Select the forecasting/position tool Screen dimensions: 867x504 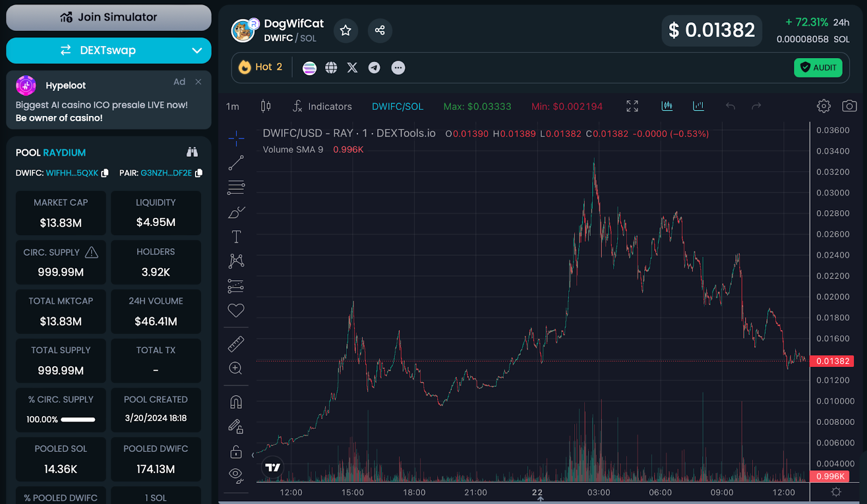[x=236, y=286]
